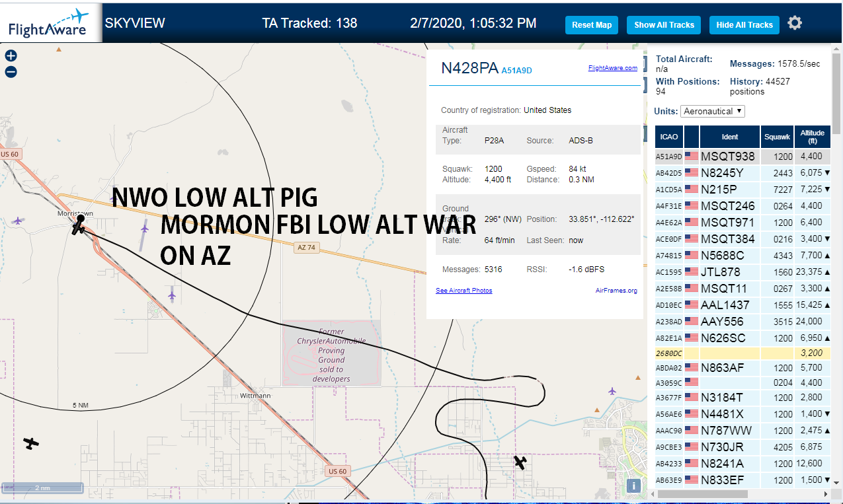843x504 pixels.
Task: Click the FlightAware logo
Action: [x=51, y=22]
